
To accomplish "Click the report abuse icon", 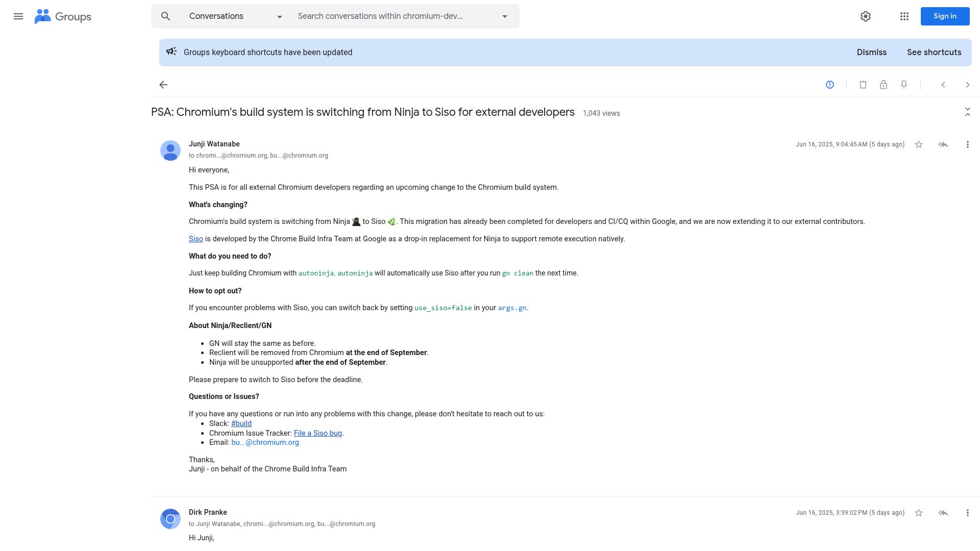I will coord(830,85).
